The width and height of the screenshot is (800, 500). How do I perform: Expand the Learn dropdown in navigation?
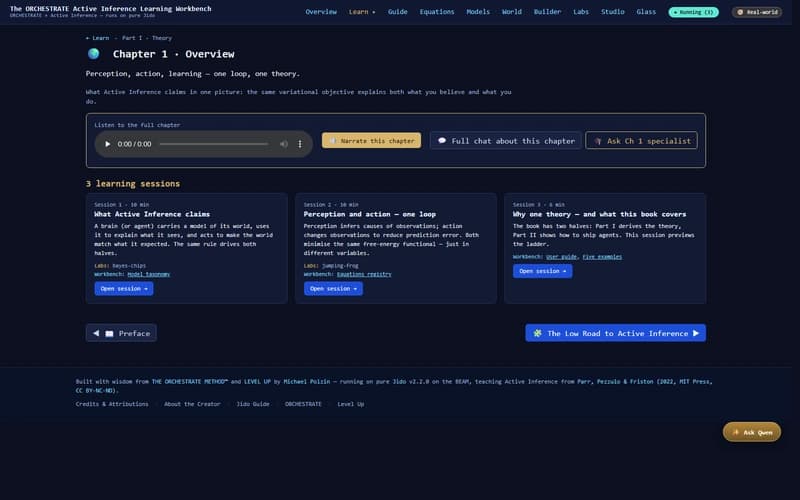361,12
